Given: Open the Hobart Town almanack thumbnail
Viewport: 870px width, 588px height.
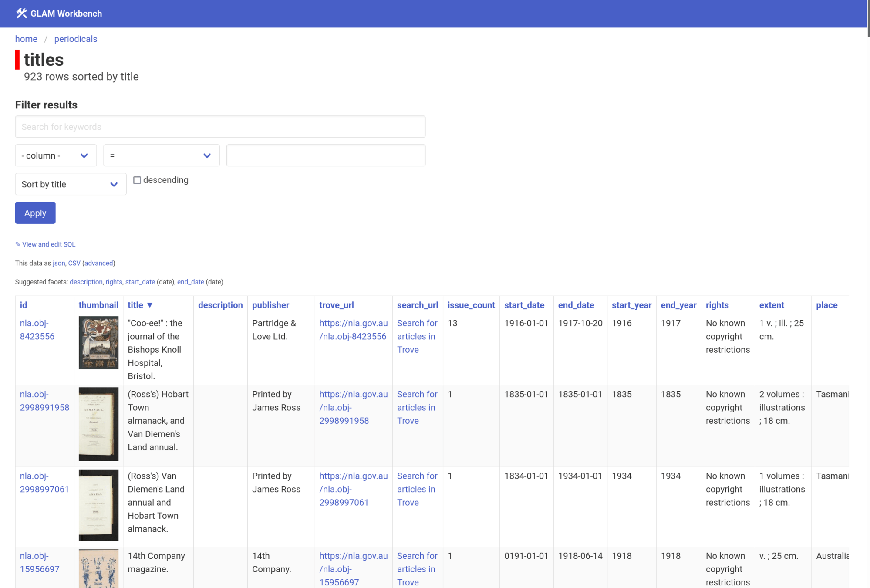Looking at the screenshot, I should click(98, 424).
